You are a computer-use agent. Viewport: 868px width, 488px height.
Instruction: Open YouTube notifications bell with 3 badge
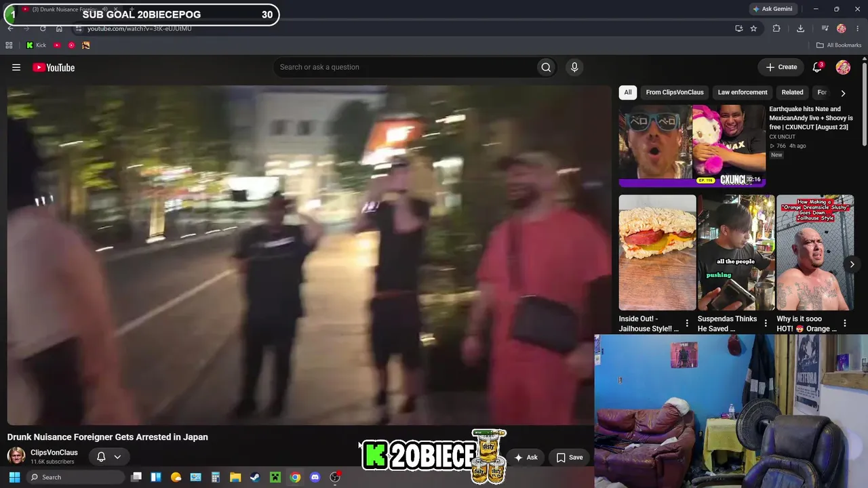coord(817,67)
